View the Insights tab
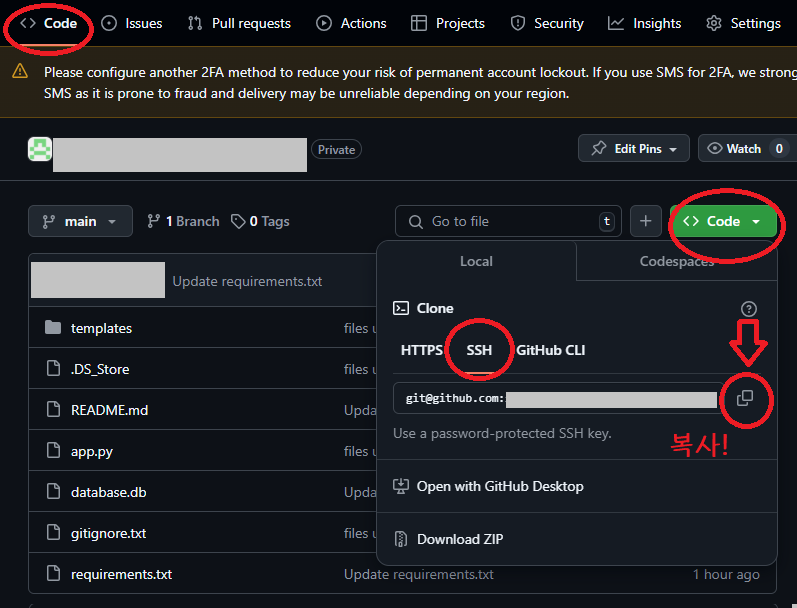 pos(645,23)
